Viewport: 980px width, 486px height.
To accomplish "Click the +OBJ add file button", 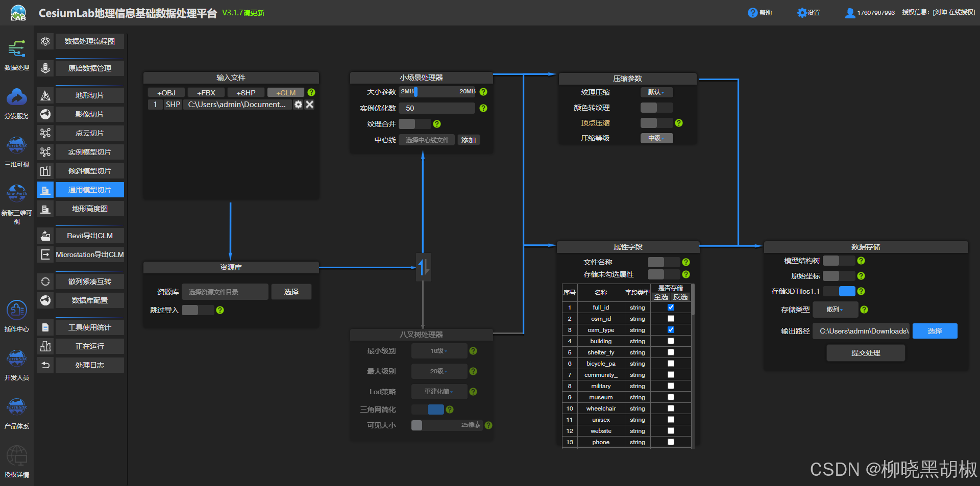I will pyautogui.click(x=166, y=93).
